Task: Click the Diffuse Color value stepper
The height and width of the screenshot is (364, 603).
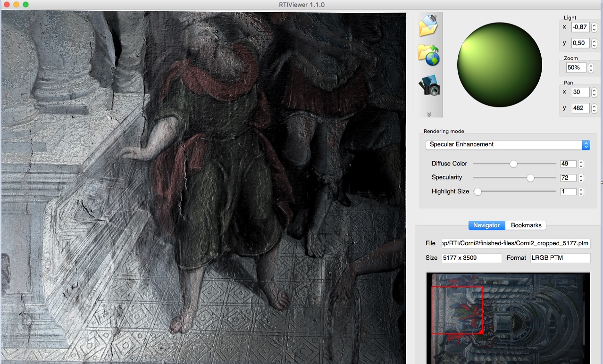Action: point(581,164)
